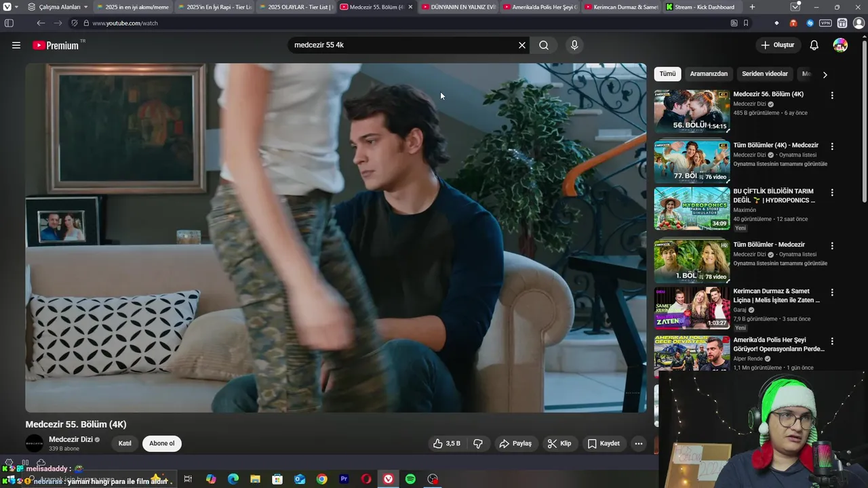This screenshot has height=488, width=868.
Task: Dislike the video with thumbs down
Action: tap(478, 443)
